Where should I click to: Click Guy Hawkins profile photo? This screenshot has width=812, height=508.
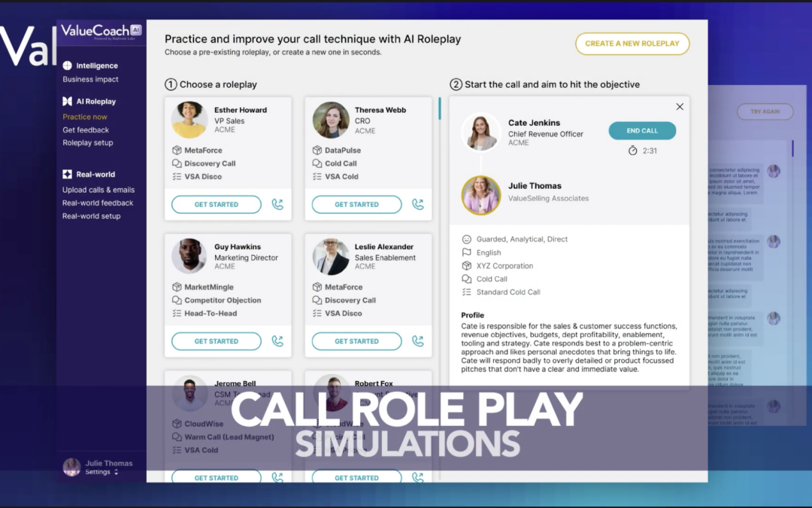pyautogui.click(x=189, y=256)
